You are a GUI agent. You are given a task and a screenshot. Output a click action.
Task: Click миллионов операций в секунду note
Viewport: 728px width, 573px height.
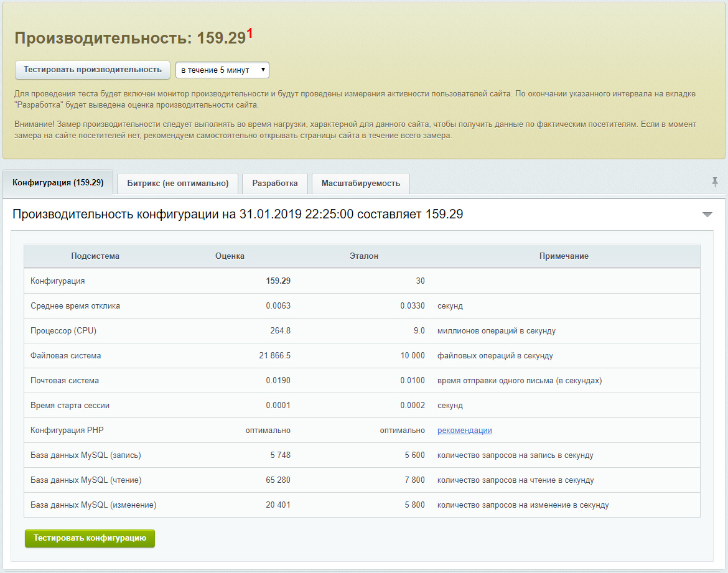[x=497, y=330]
